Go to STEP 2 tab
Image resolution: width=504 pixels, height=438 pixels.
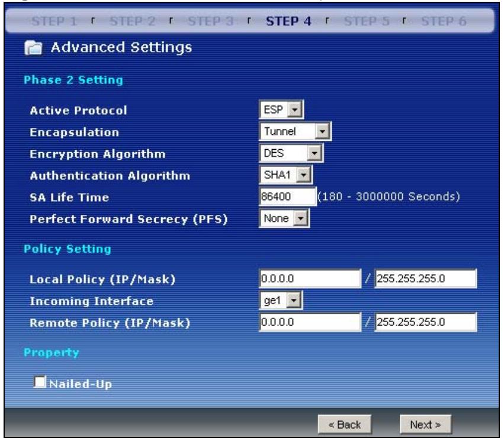click(133, 21)
